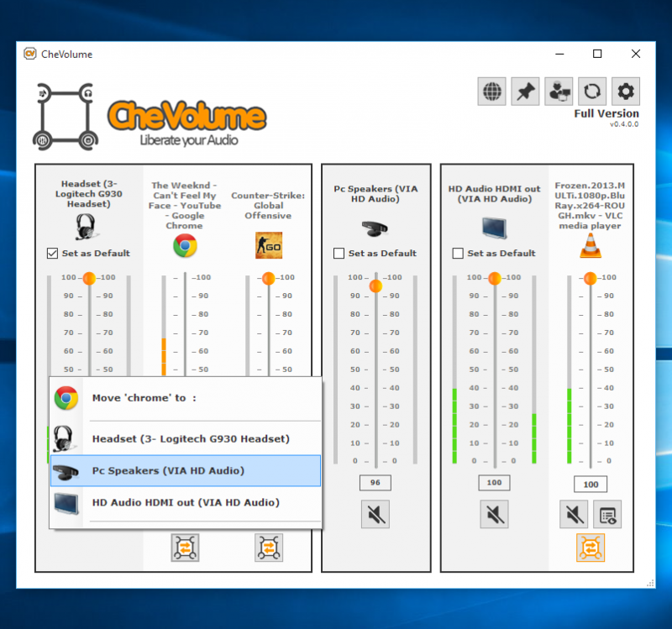Screen dimensions: 672x629
Task: Click the Chrome volume slider track
Action: point(185,324)
